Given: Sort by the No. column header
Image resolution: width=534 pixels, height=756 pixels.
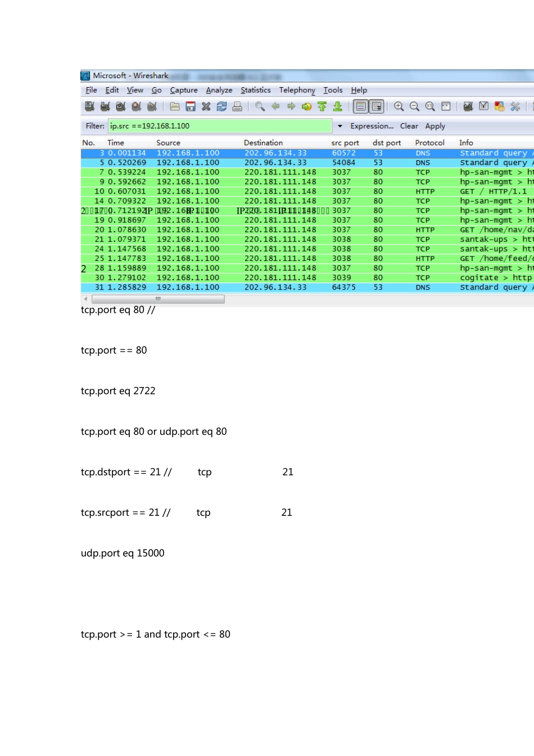Looking at the screenshot, I should point(89,143).
